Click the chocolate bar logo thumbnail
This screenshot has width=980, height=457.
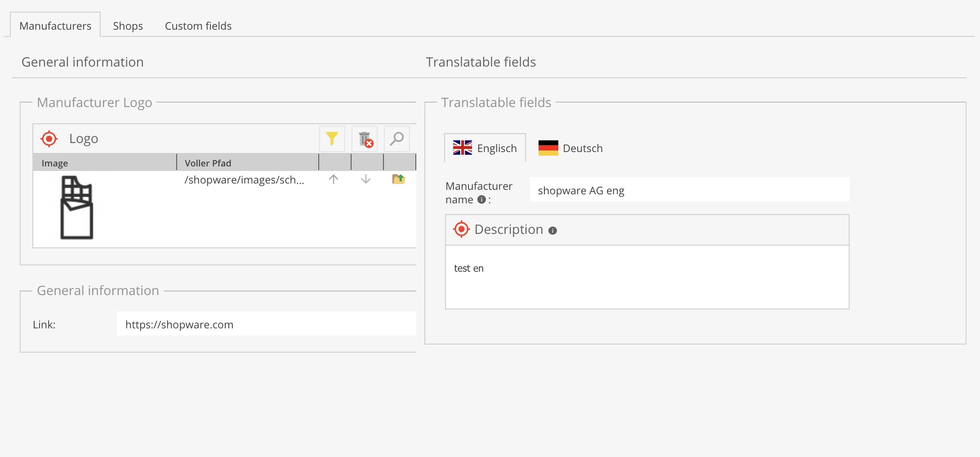(76, 207)
